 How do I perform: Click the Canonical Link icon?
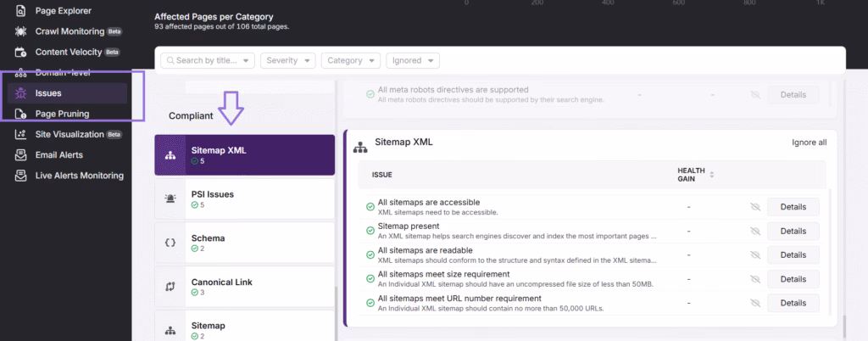[170, 288]
